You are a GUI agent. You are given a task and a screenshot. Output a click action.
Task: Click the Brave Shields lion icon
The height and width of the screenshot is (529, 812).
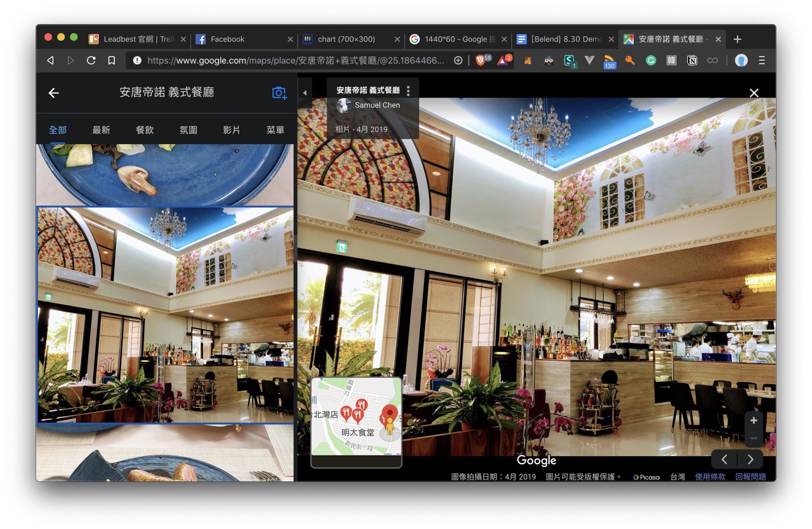coord(480,60)
